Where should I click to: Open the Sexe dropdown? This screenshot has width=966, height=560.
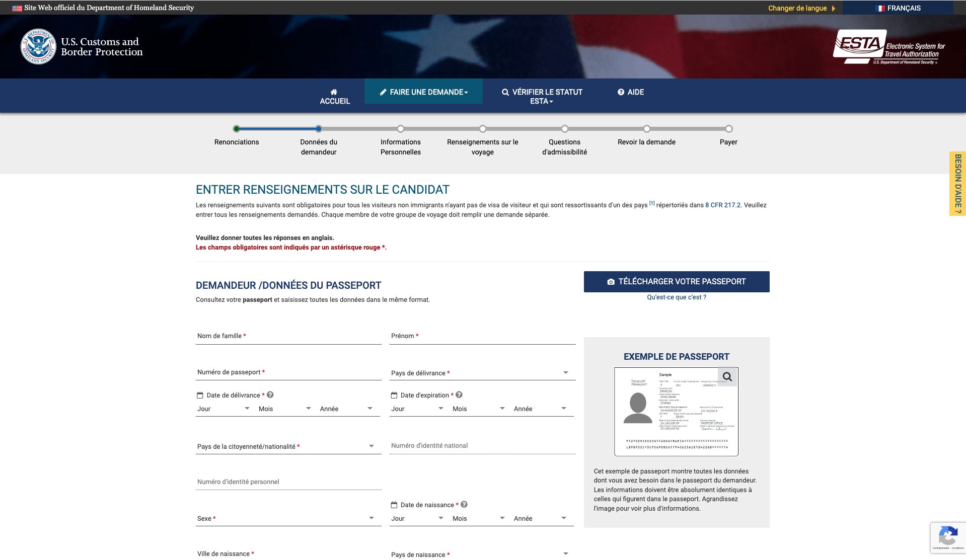(x=288, y=518)
